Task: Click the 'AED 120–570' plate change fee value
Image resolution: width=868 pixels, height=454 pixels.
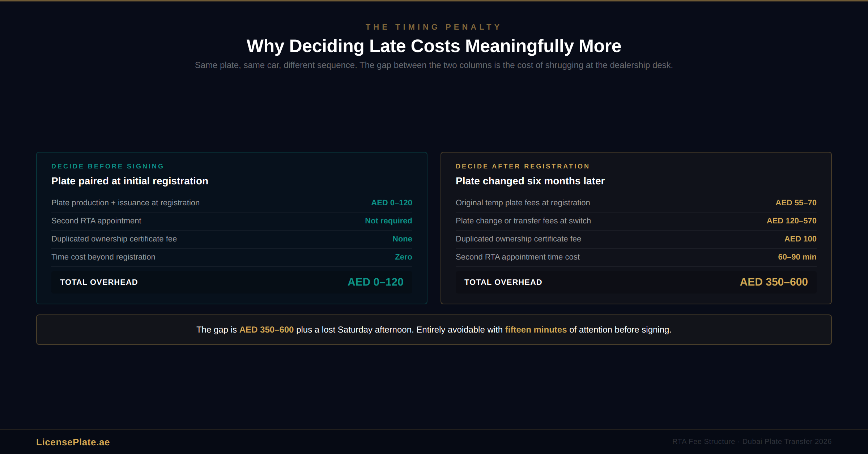Action: point(791,221)
